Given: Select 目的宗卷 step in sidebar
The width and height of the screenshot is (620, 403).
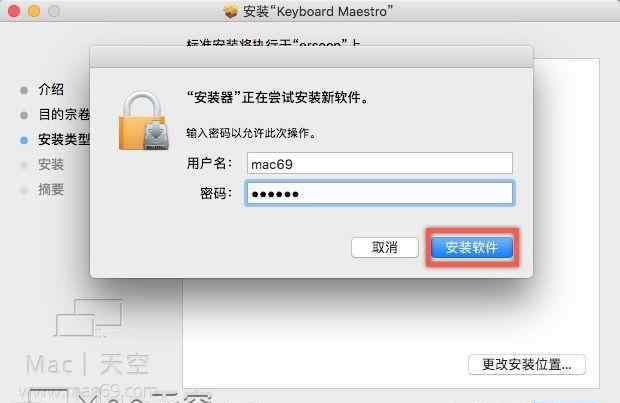Looking at the screenshot, I should (64, 114).
